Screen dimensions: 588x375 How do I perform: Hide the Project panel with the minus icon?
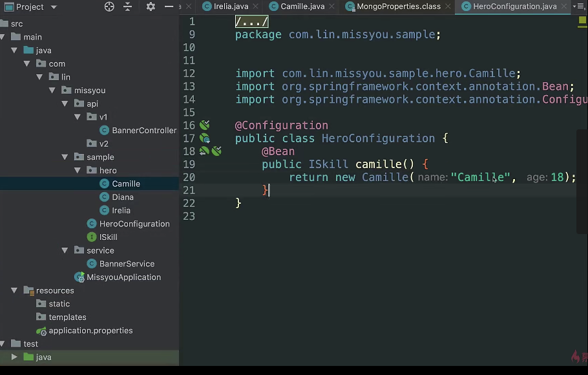click(x=169, y=6)
